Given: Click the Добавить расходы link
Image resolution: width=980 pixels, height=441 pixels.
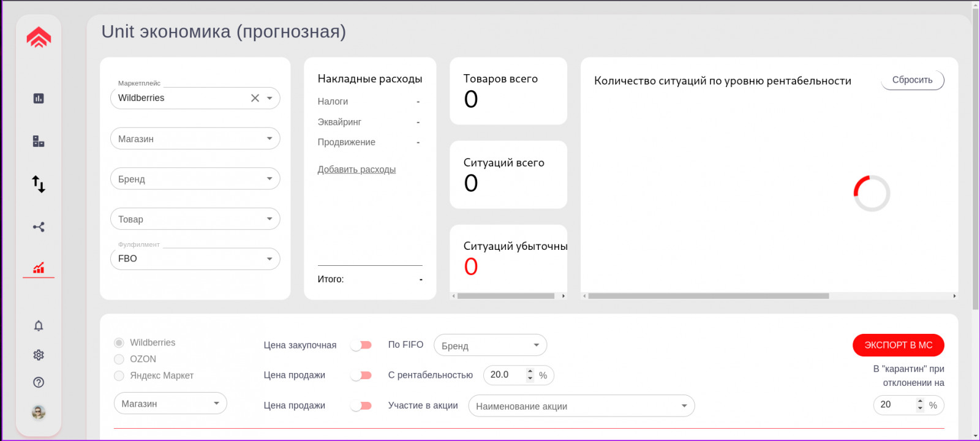Looking at the screenshot, I should point(356,170).
